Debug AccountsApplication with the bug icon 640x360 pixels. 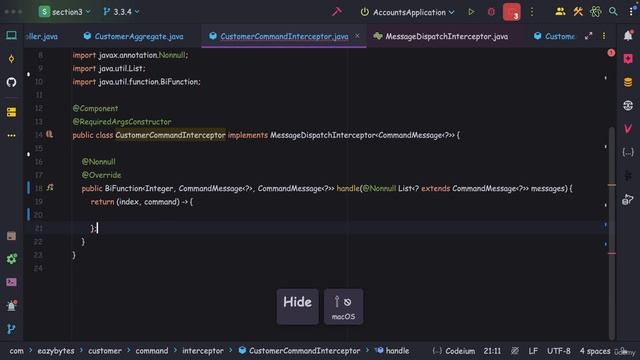click(491, 12)
